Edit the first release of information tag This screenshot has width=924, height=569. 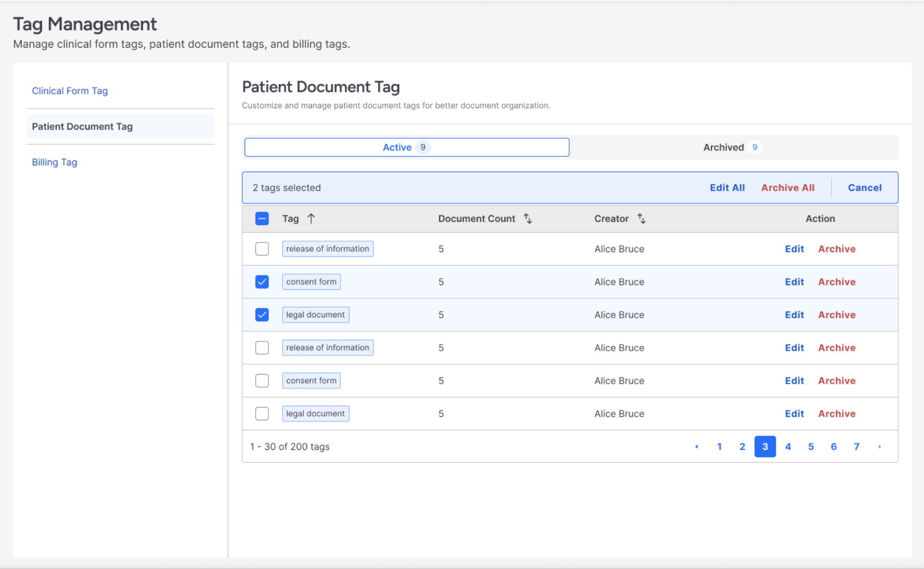794,249
